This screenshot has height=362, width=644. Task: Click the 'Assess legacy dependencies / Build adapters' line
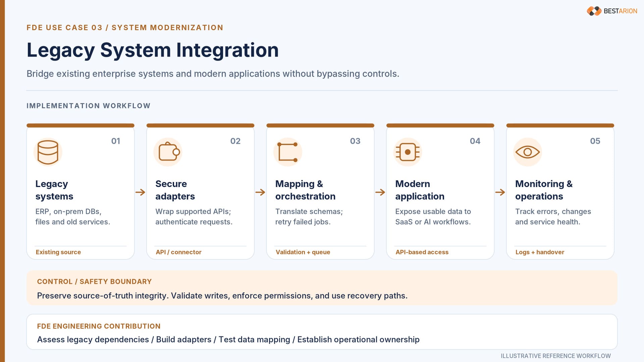[228, 340]
